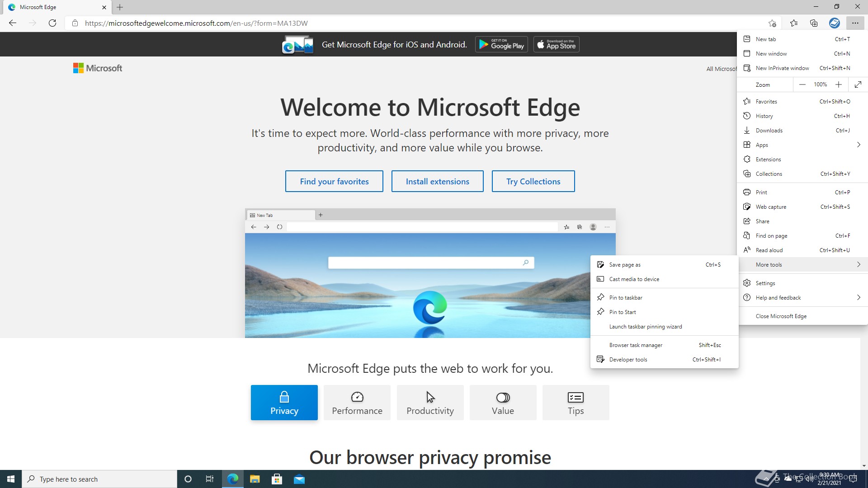Open the Collections toolbar icon
868x488 pixels.
click(x=814, y=23)
